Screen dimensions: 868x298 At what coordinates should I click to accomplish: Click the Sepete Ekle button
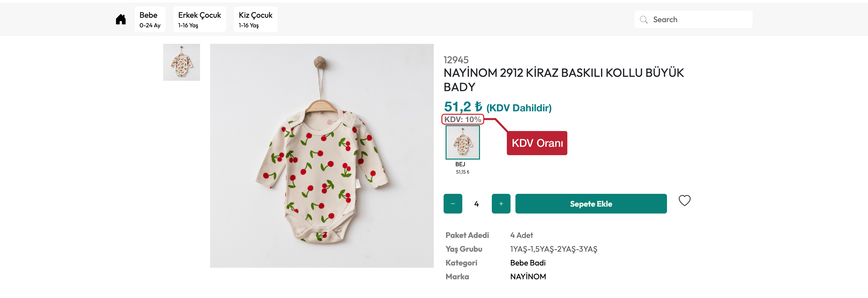coord(591,204)
